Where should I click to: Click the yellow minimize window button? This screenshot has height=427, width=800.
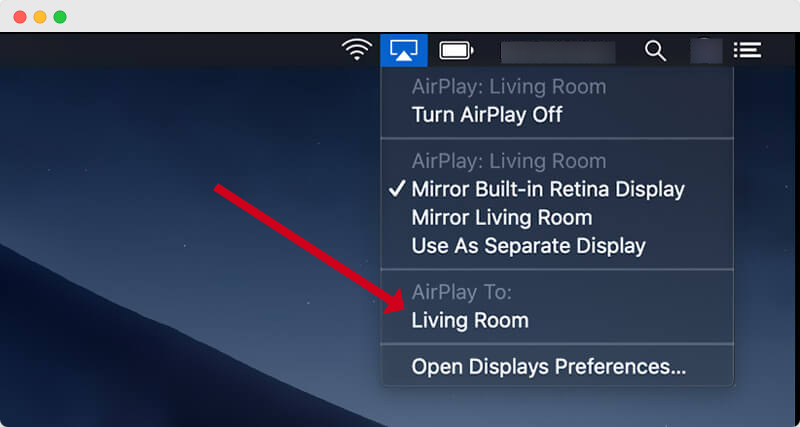(x=40, y=17)
